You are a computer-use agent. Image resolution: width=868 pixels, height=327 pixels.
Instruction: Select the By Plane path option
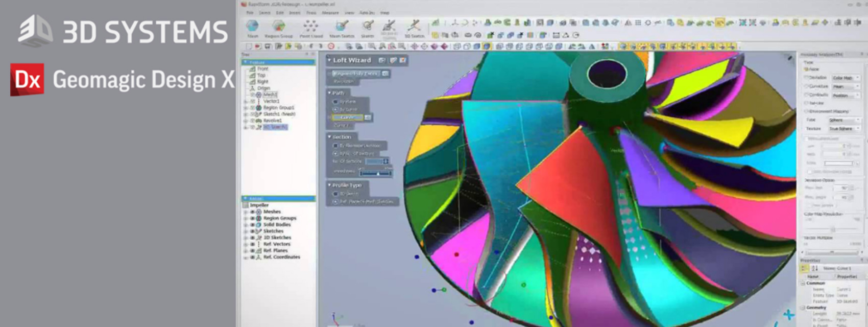tap(335, 102)
